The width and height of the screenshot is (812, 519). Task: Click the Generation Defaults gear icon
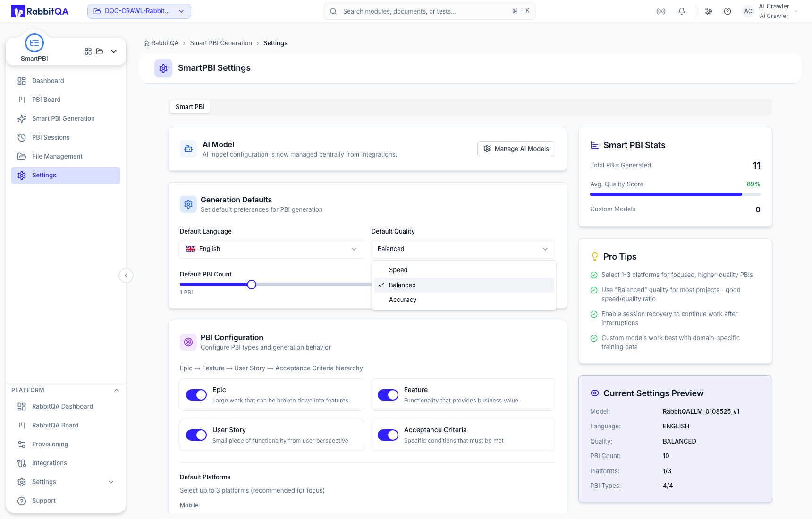tap(188, 204)
